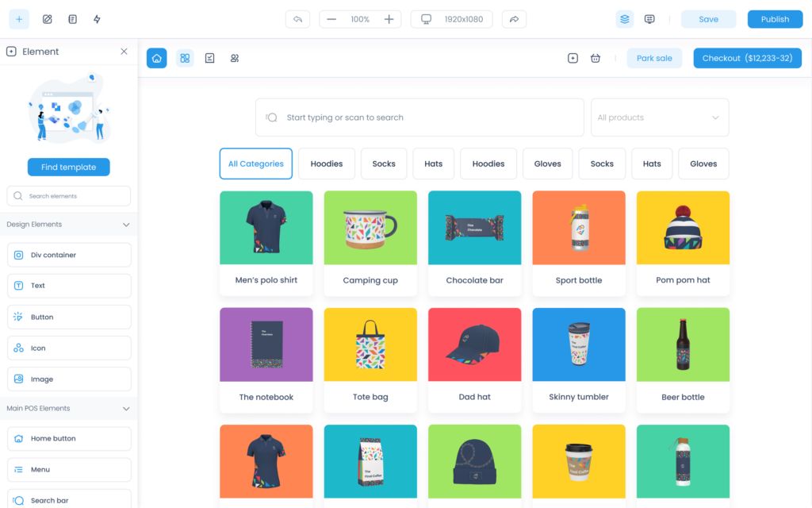Image resolution: width=812 pixels, height=508 pixels.
Task: Switch to the grid view icon
Action: pos(185,58)
